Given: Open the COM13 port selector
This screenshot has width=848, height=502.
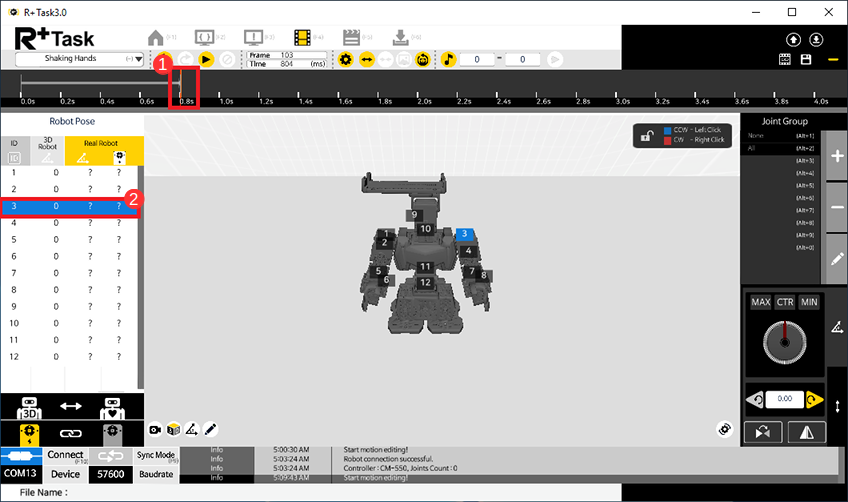Looking at the screenshot, I should click(22, 473).
